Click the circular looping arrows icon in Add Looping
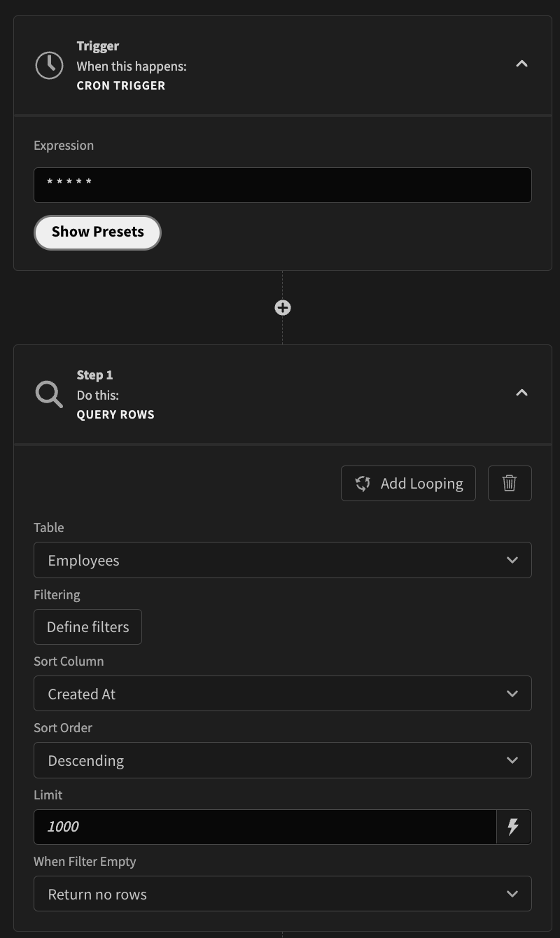This screenshot has width=560, height=938. 363,483
